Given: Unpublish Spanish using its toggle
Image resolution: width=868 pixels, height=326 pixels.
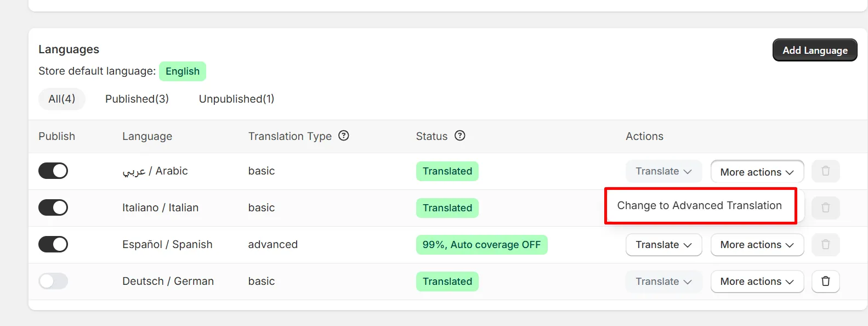Looking at the screenshot, I should click(53, 244).
